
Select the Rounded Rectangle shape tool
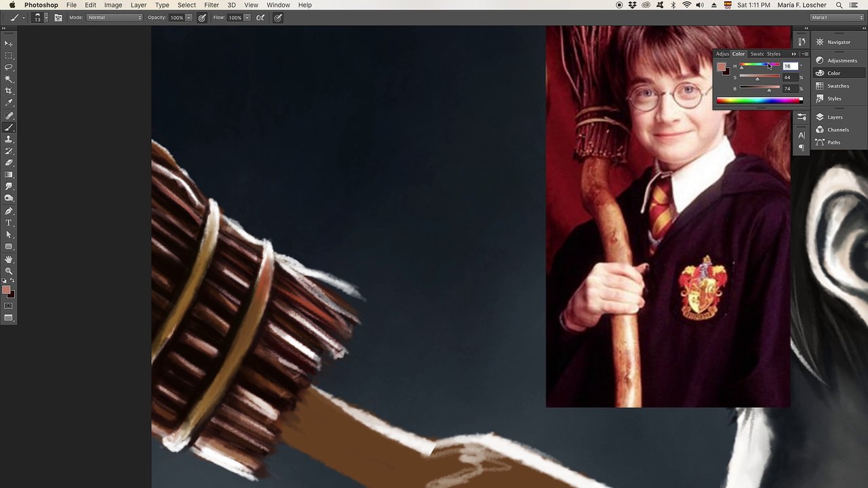(x=9, y=247)
